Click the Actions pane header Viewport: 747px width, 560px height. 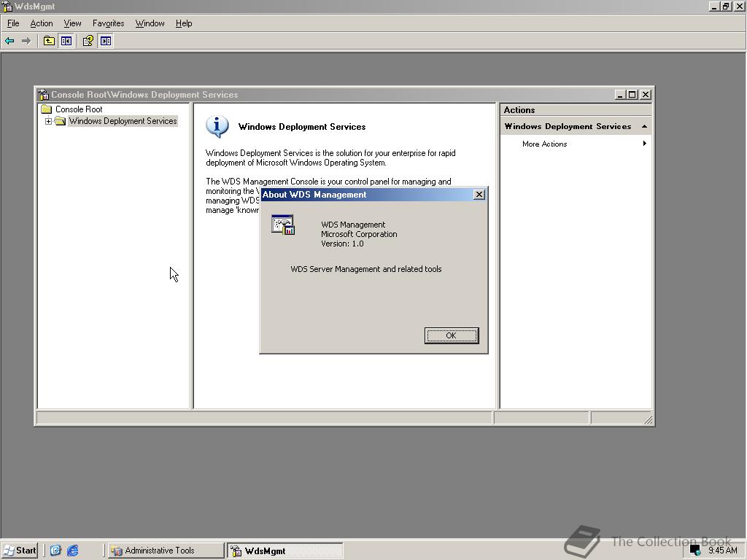pyautogui.click(x=576, y=110)
